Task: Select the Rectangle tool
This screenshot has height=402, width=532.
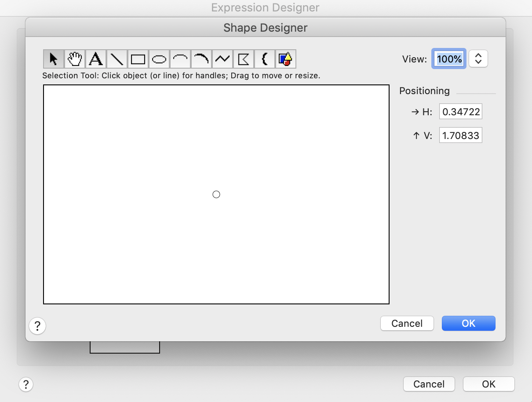Action: tap(138, 59)
